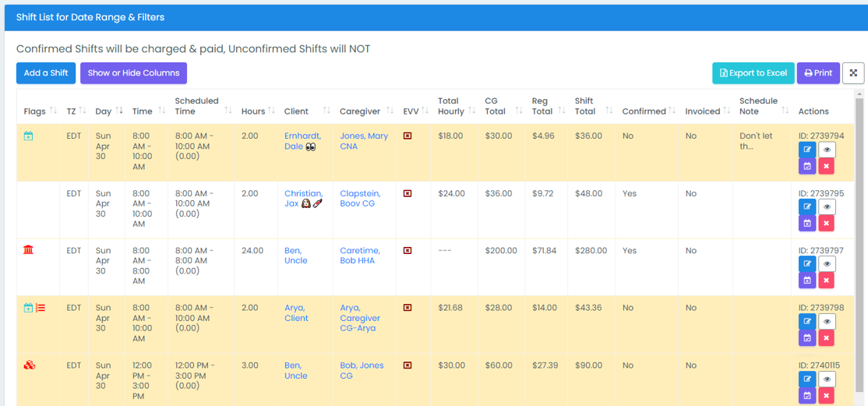Click the fullscreen expand icon beside Print
The height and width of the screenshot is (406, 868).
coord(853,73)
